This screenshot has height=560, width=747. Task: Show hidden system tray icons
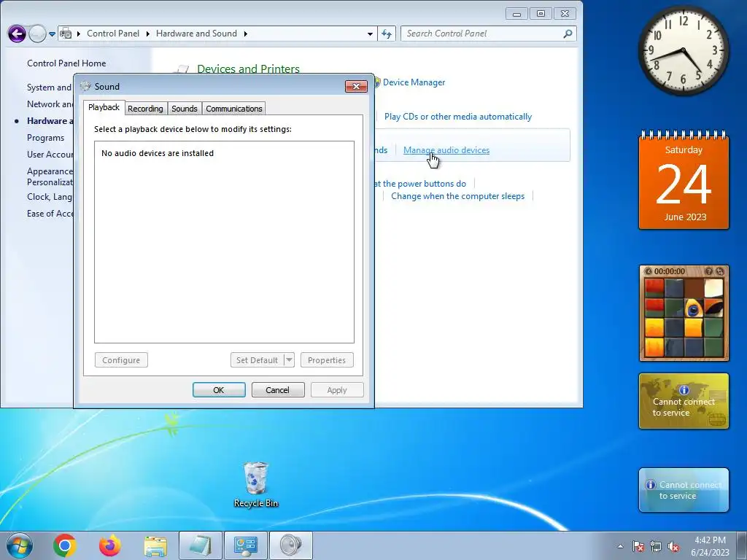click(620, 546)
